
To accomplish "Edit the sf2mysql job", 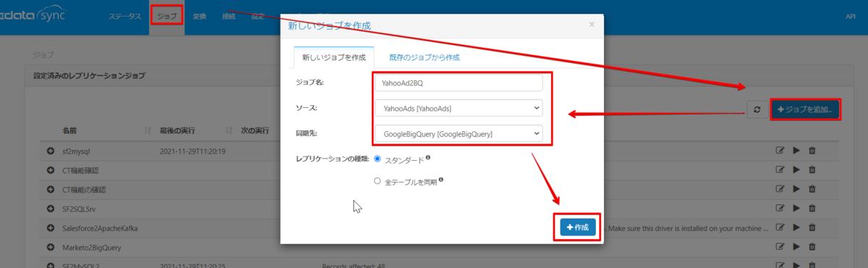I will 780,151.
